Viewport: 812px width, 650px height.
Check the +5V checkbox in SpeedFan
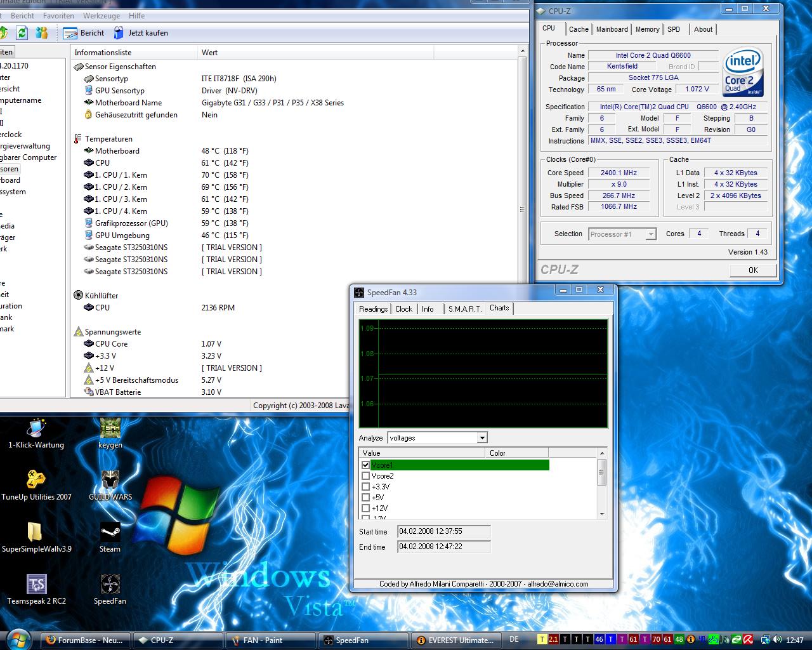[x=365, y=498]
